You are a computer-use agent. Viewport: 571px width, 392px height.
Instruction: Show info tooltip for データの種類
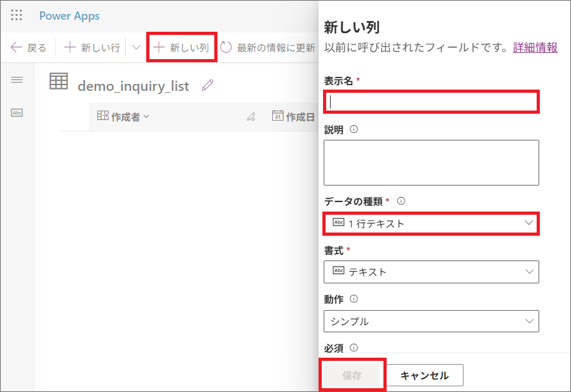tap(401, 201)
